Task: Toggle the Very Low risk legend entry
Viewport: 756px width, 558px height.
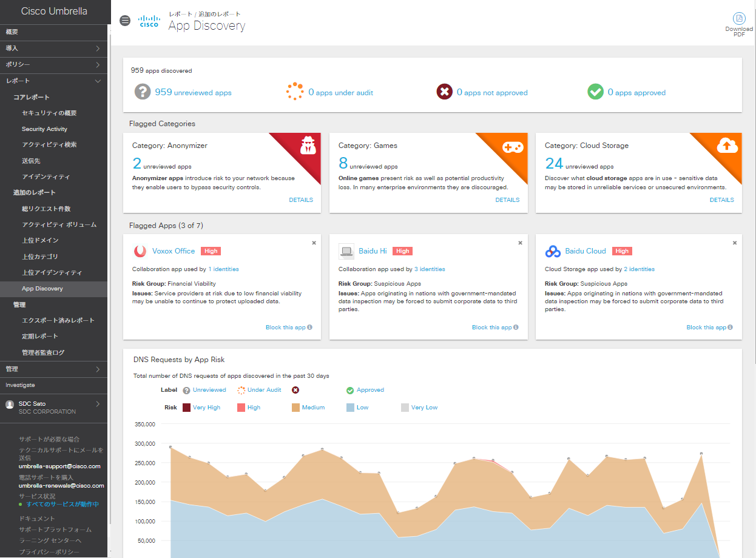Action: 419,408
